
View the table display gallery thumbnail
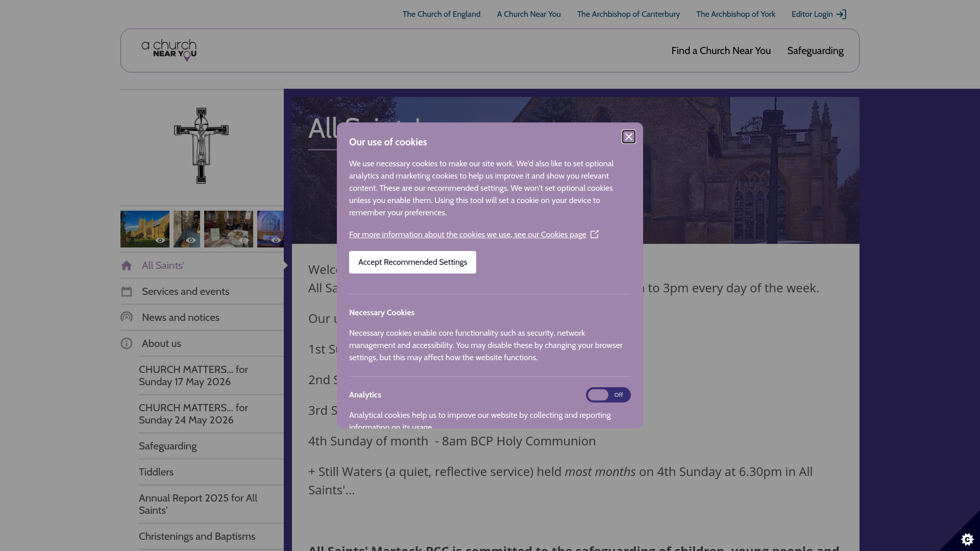[x=229, y=229]
